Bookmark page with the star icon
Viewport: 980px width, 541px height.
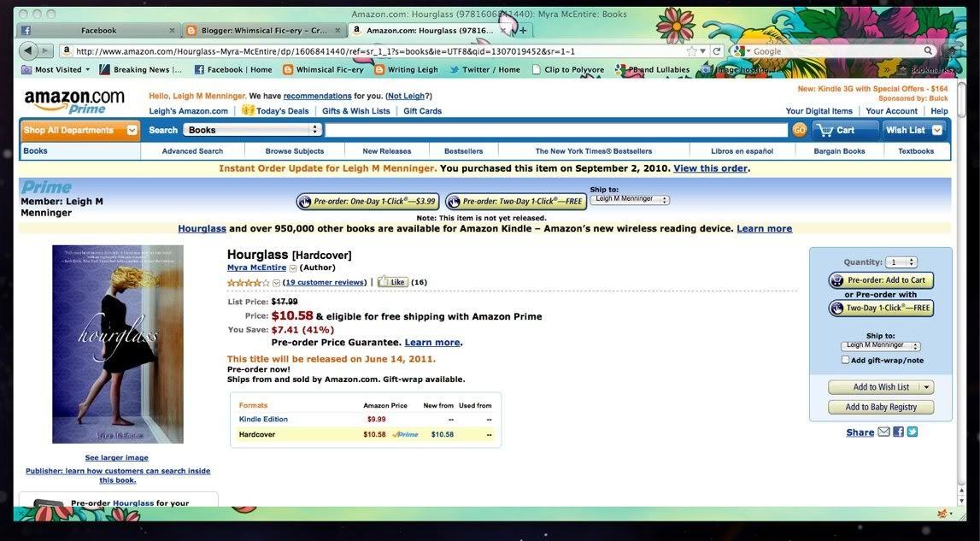point(691,51)
